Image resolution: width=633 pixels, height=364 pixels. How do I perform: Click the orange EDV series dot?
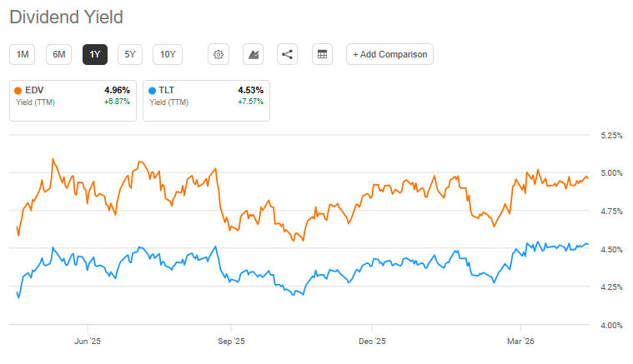tap(18, 90)
